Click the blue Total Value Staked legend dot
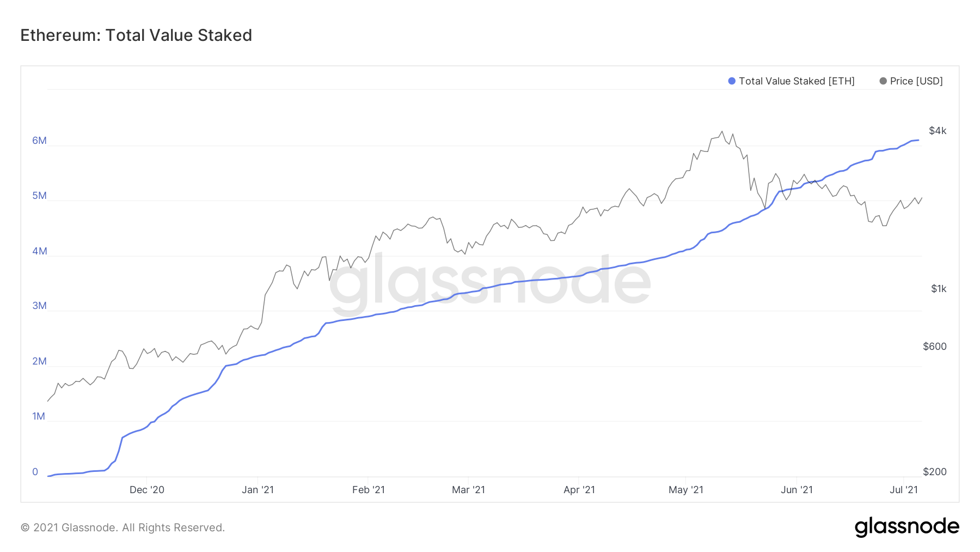This screenshot has width=980, height=552. 732,81
